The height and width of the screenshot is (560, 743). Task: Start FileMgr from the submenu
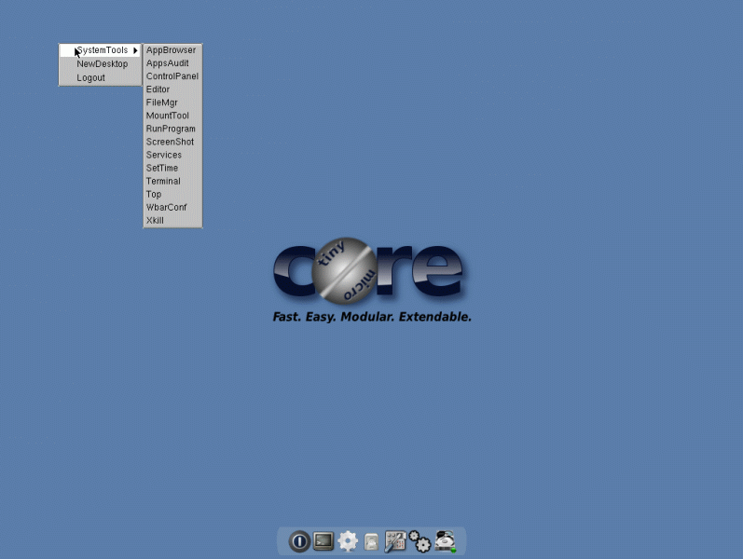[162, 102]
